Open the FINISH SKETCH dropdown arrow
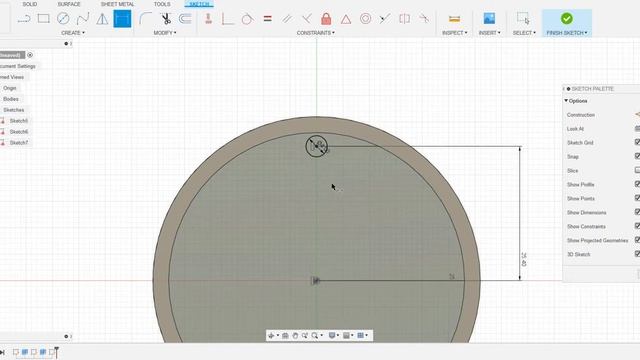 coord(586,33)
